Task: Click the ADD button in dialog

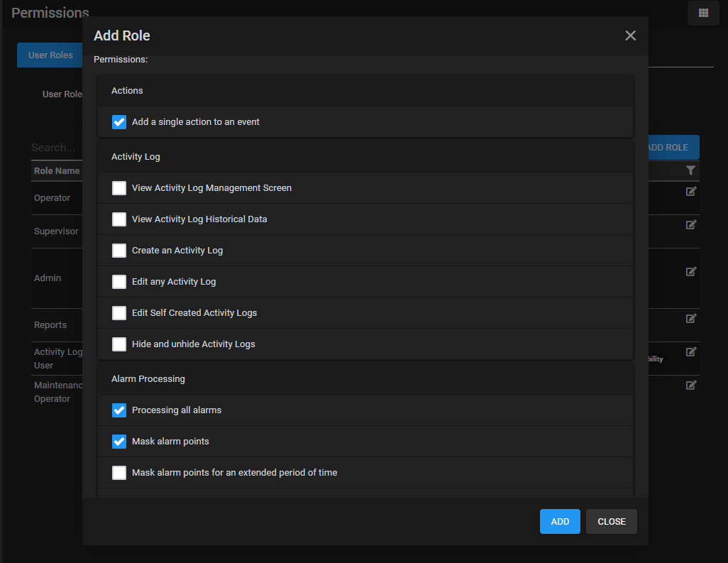Action: pyautogui.click(x=560, y=522)
